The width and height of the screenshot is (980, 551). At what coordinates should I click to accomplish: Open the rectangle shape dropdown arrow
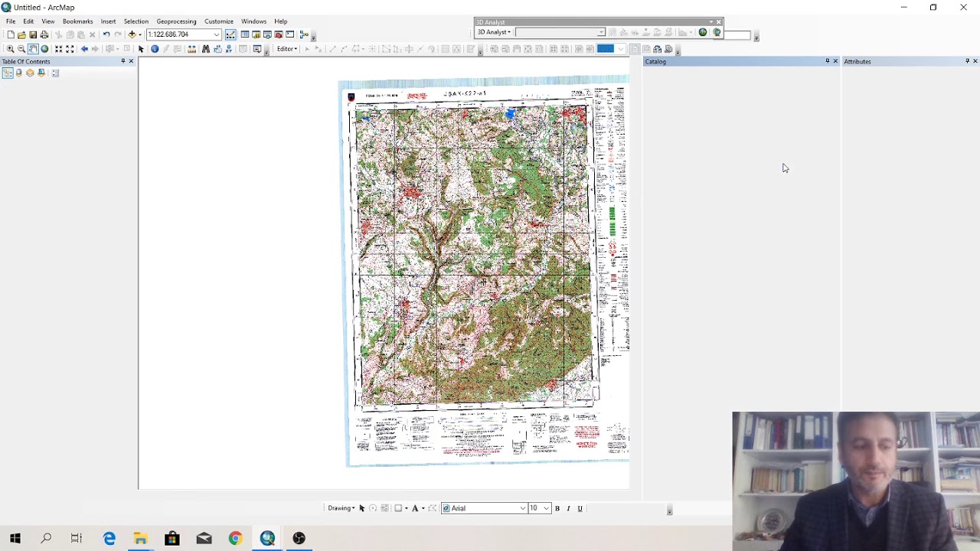[406, 508]
